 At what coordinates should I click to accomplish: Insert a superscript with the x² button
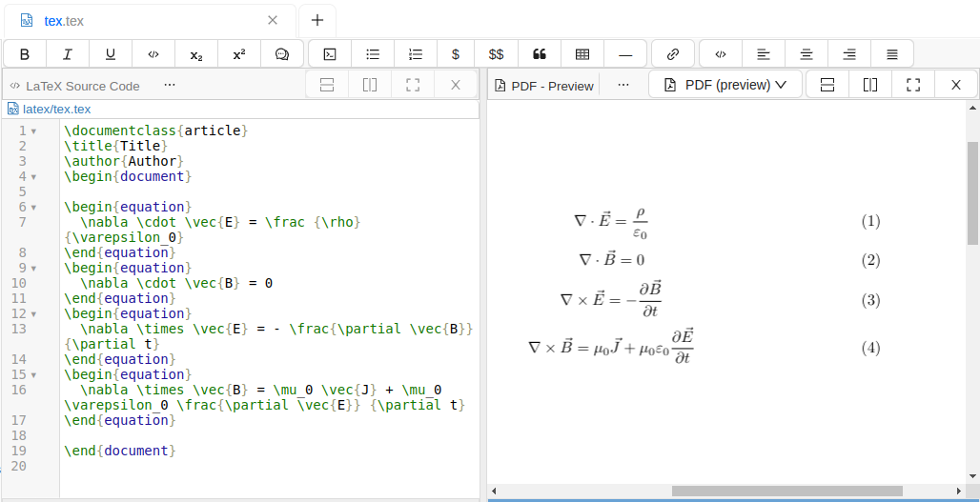[x=239, y=54]
